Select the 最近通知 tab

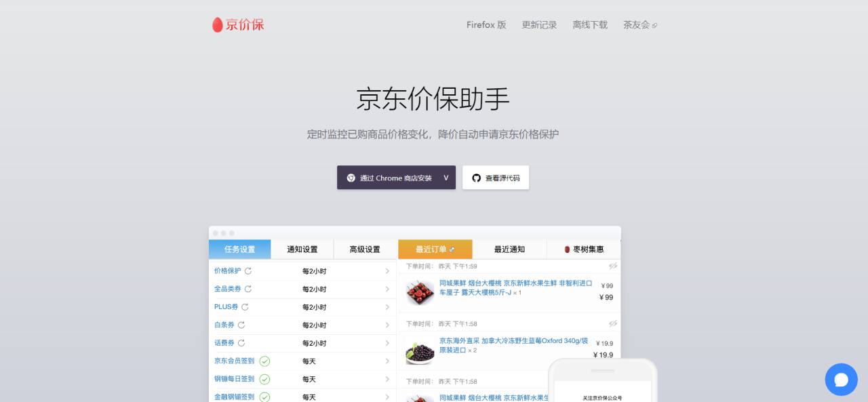point(509,249)
